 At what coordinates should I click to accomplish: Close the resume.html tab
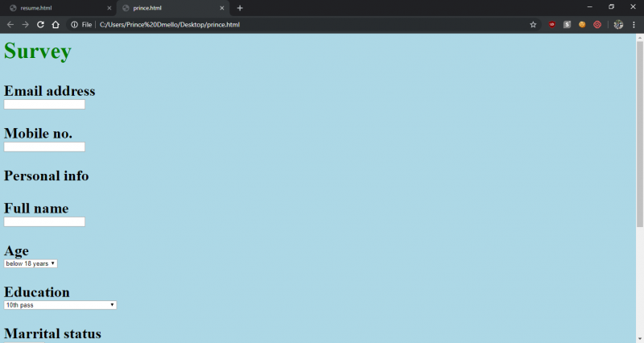click(x=109, y=8)
